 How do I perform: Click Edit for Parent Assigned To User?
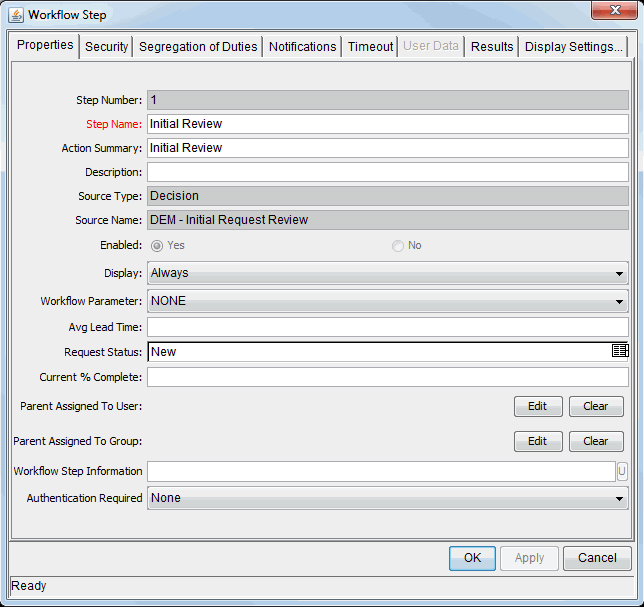538,406
